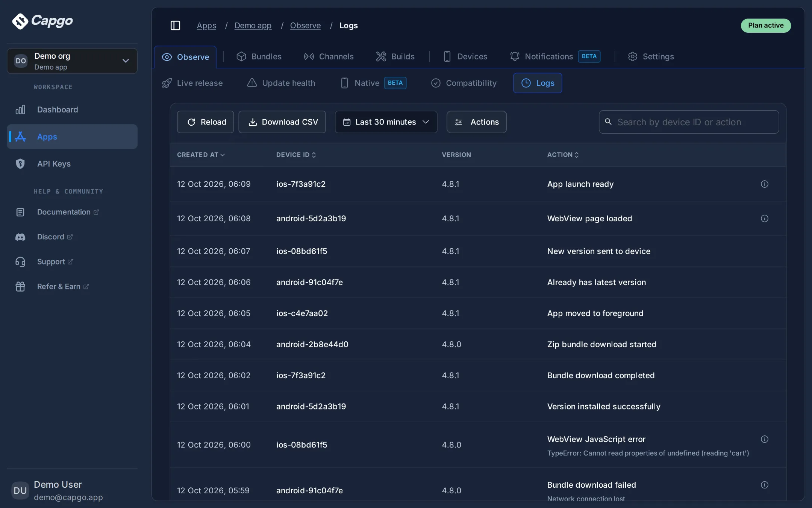Select the Live release sub-tab
Screen dimensions: 812x508
(x=192, y=83)
